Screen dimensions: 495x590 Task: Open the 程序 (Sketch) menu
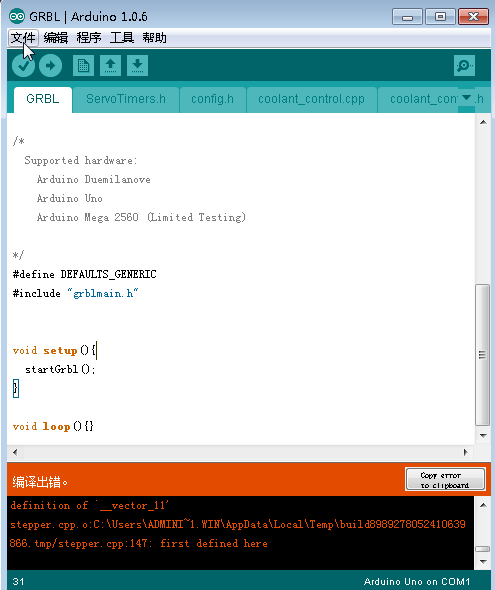pos(89,38)
